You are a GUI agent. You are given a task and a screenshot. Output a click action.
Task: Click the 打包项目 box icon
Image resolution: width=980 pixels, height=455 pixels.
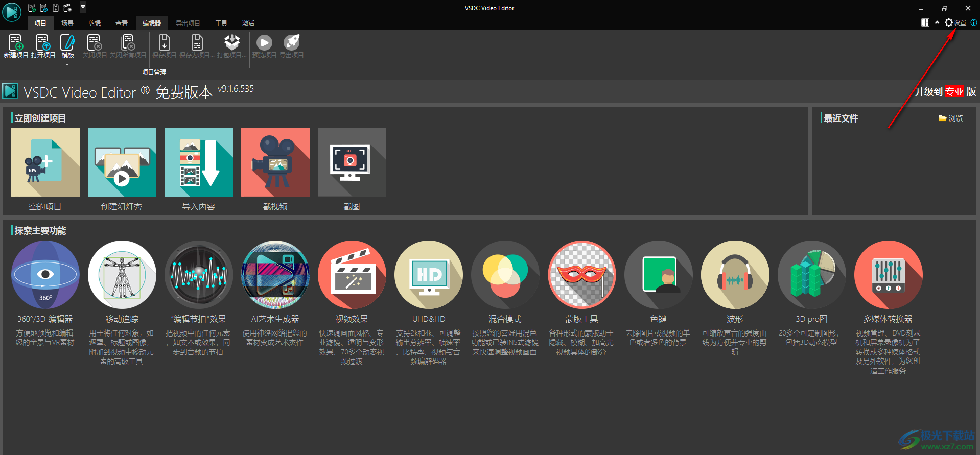point(232,42)
